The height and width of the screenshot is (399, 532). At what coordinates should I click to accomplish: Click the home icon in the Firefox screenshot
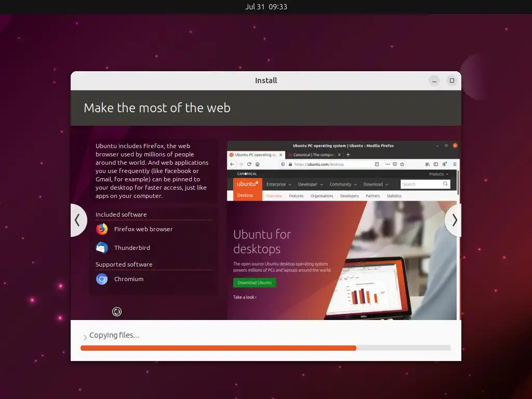258,164
